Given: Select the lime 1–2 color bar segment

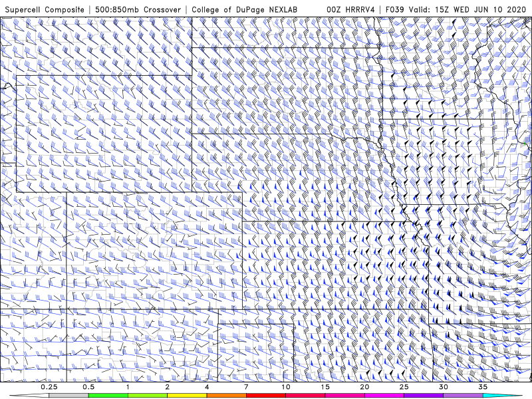Looking at the screenshot, I should 148,396.
